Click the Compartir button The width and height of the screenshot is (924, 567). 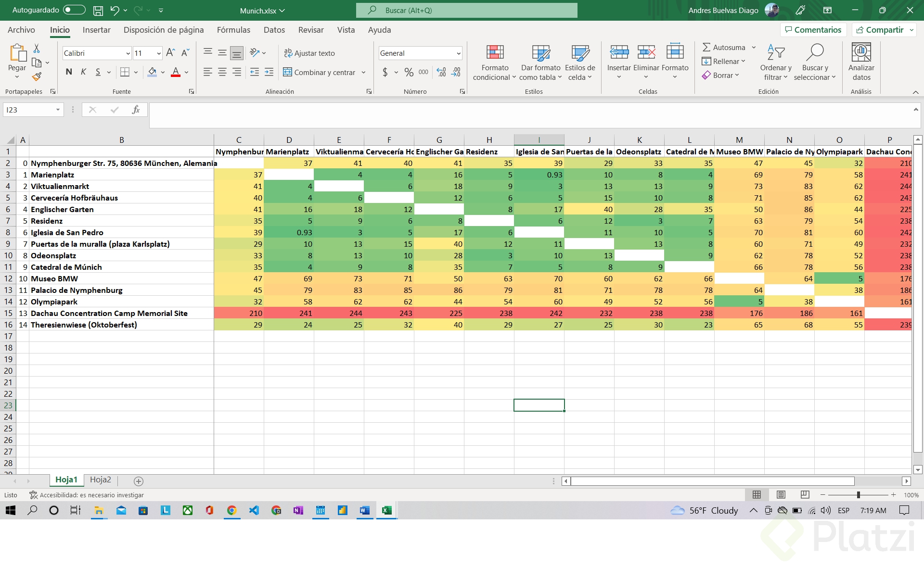[884, 30]
